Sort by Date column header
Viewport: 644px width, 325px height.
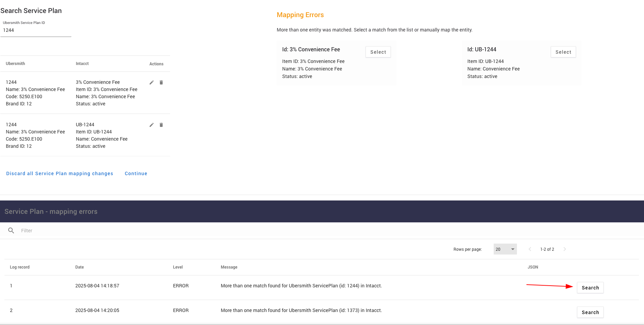click(80, 267)
